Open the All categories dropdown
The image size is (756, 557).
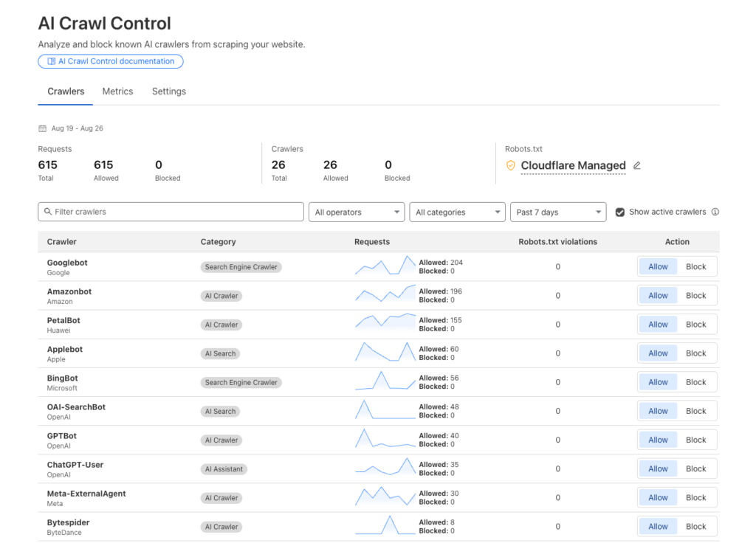coord(457,212)
